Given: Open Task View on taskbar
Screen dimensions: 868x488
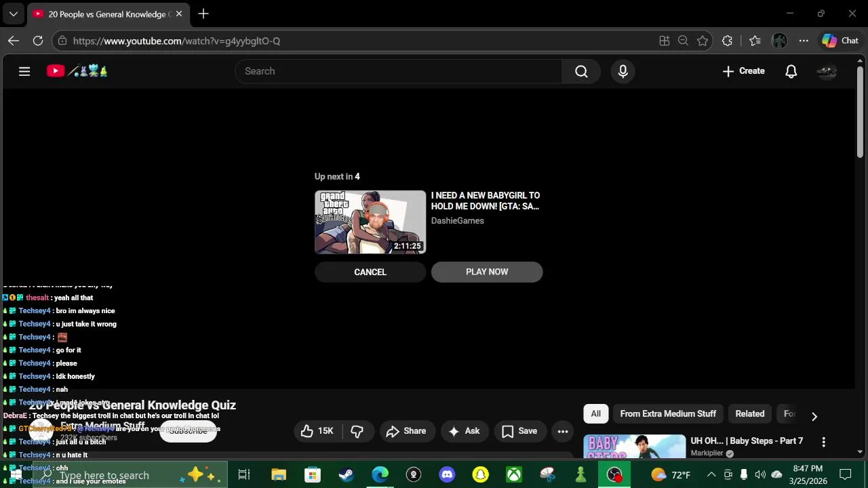Looking at the screenshot, I should point(244,474).
